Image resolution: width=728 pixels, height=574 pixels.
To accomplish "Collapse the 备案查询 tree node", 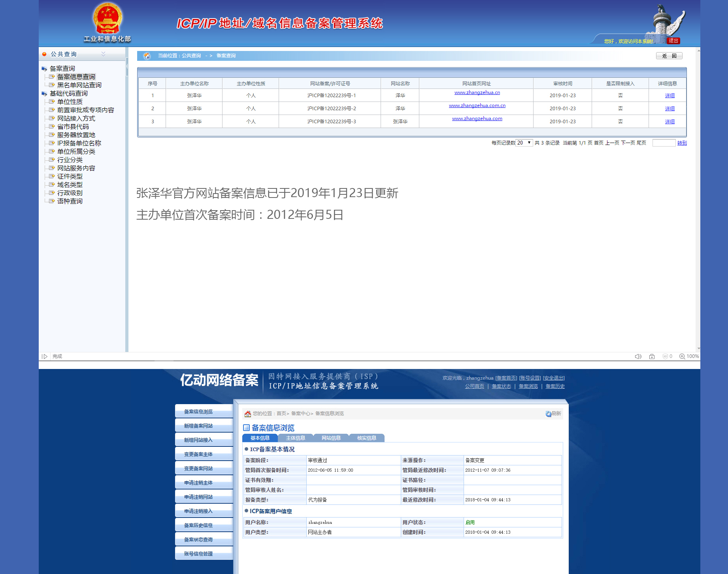I will coord(44,69).
